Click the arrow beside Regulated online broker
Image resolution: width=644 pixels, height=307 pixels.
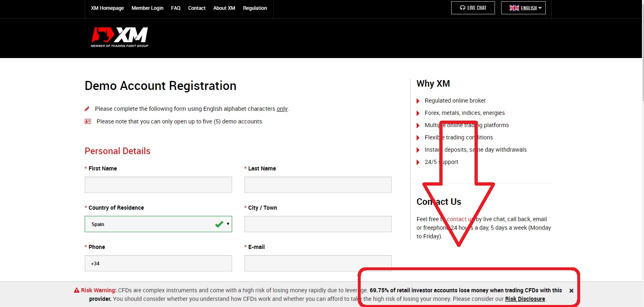[x=418, y=101]
